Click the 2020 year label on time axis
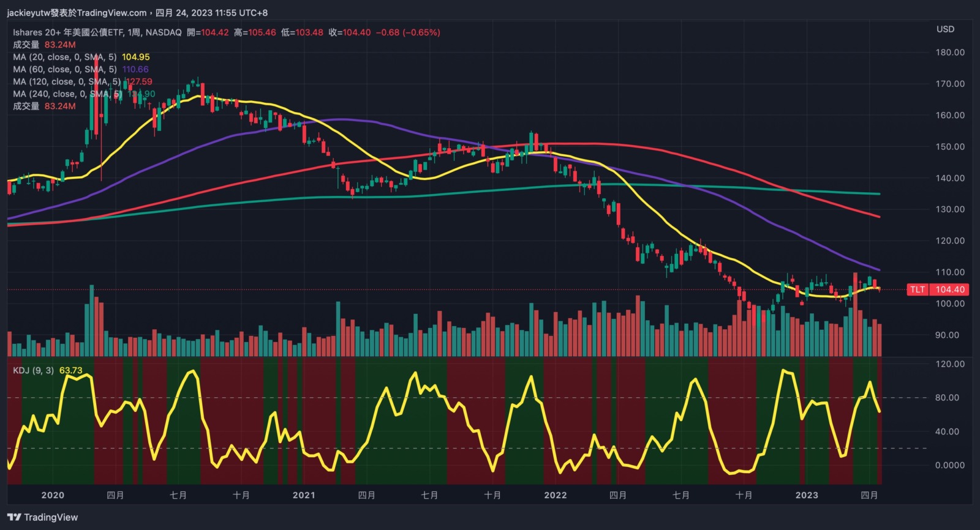Viewport: 980px width, 530px height. (x=53, y=495)
